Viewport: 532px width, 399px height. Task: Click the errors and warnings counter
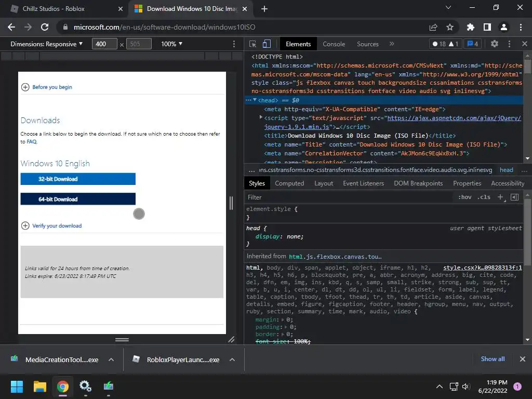pyautogui.click(x=445, y=44)
